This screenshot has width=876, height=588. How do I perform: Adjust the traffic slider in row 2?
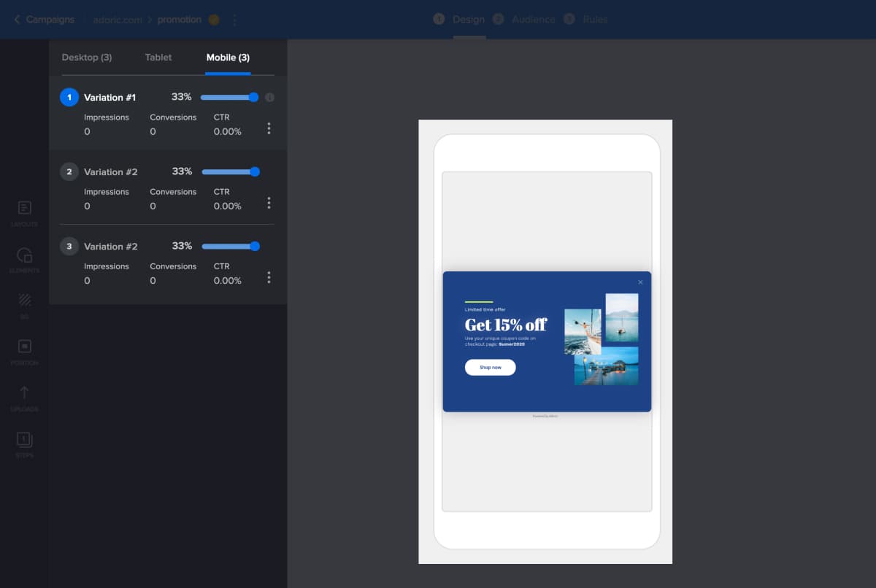coord(231,171)
